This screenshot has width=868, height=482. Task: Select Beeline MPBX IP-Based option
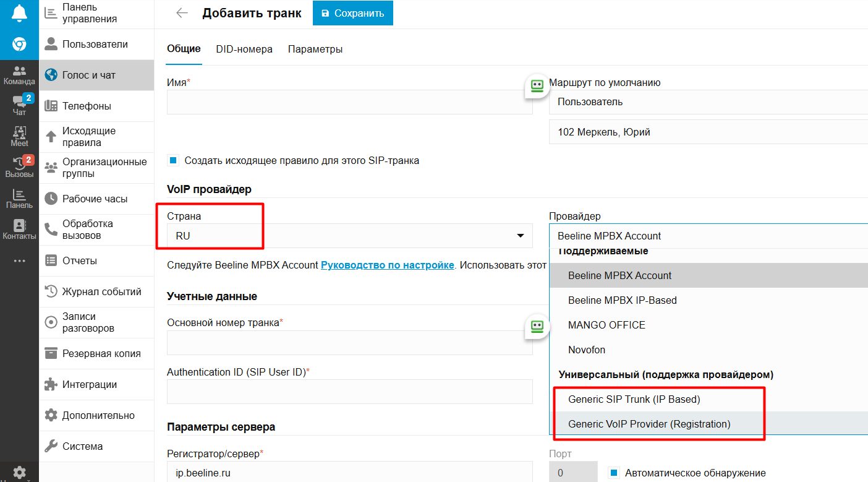tap(708, 300)
